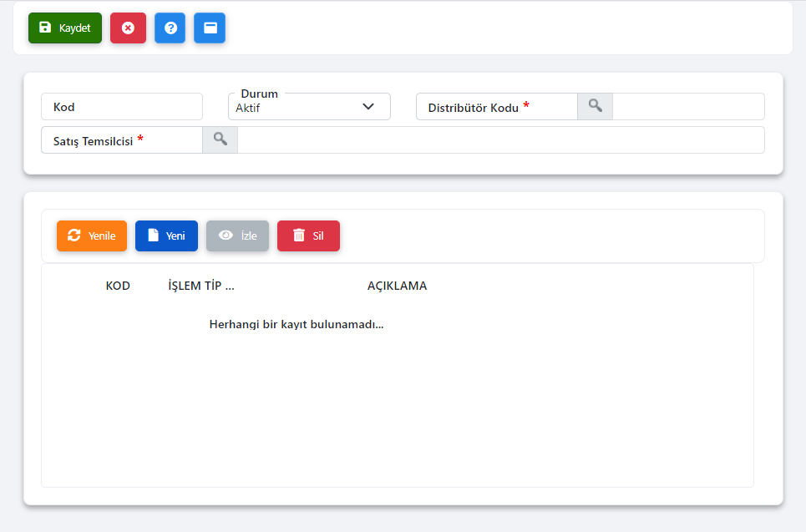Click the Distribütör Kodu search magnifier

point(595,106)
